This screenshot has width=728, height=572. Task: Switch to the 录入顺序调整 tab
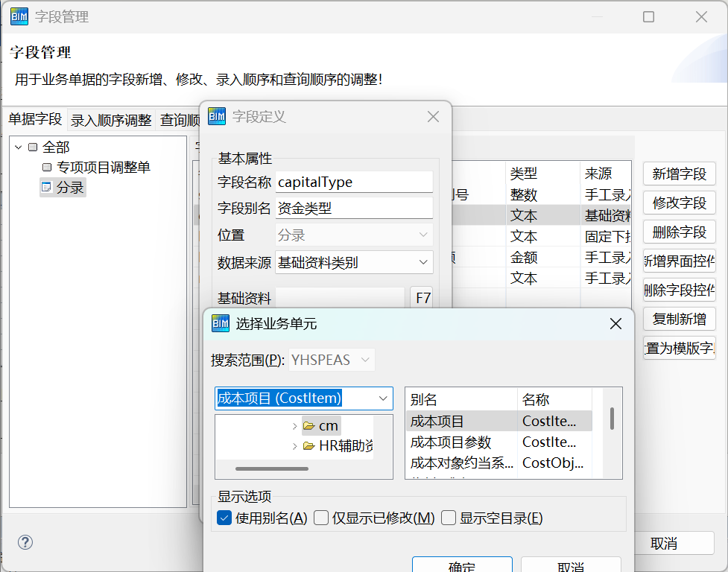tap(111, 120)
